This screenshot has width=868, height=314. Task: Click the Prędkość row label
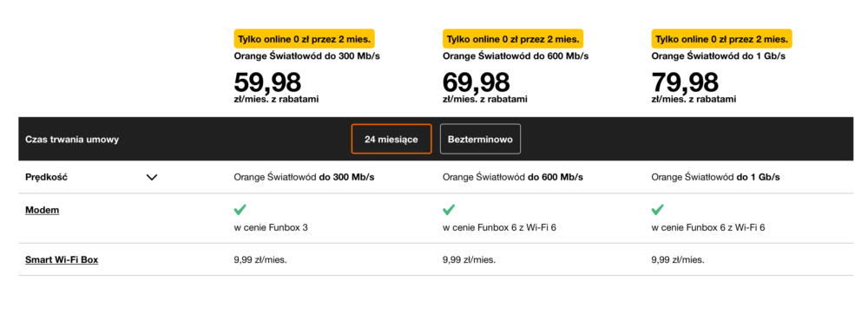coord(47,178)
